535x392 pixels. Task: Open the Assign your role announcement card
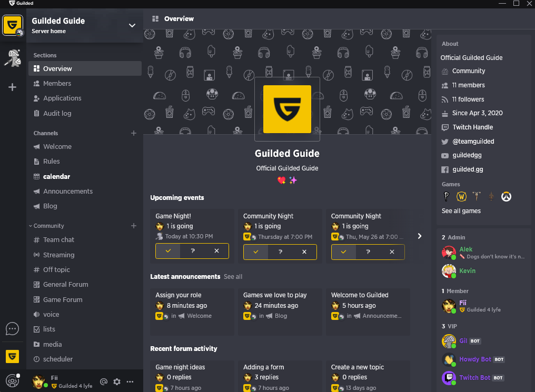(192, 311)
